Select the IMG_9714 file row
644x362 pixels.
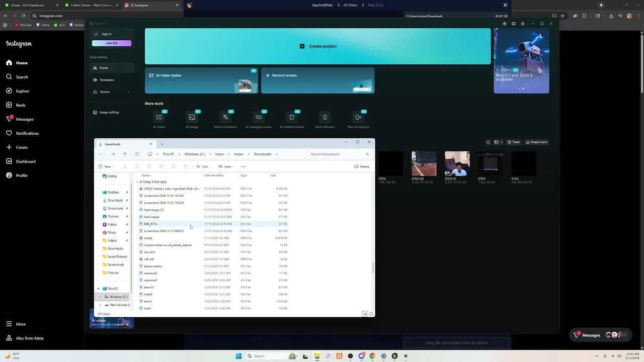click(213, 224)
